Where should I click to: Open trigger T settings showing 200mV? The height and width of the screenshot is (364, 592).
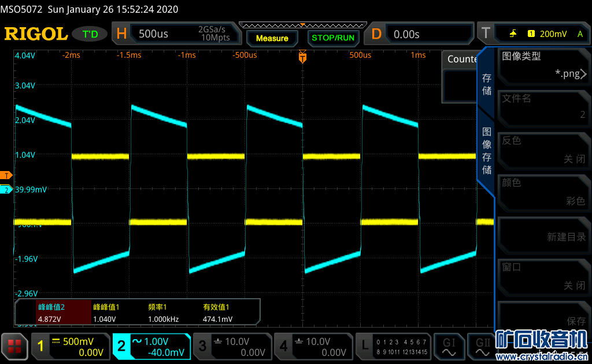(533, 34)
